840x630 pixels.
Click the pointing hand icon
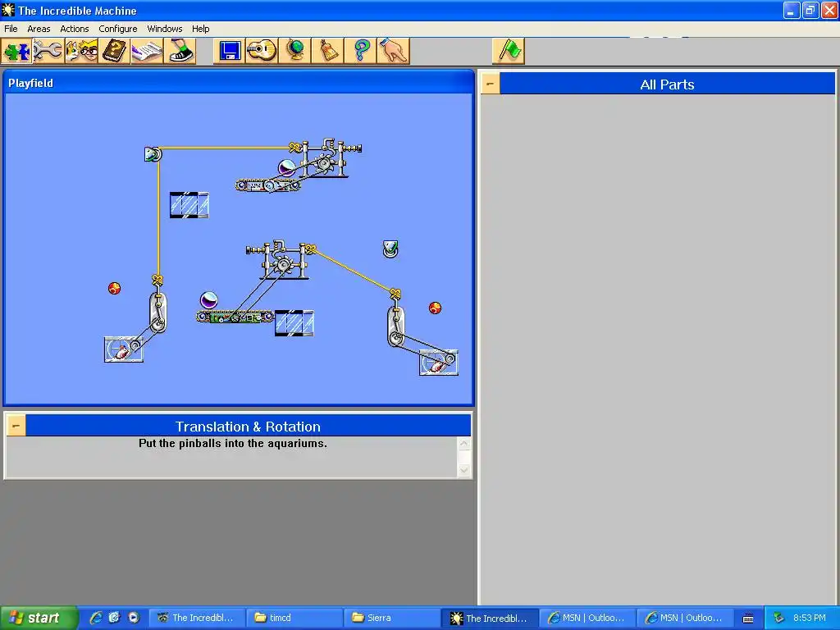click(x=393, y=52)
